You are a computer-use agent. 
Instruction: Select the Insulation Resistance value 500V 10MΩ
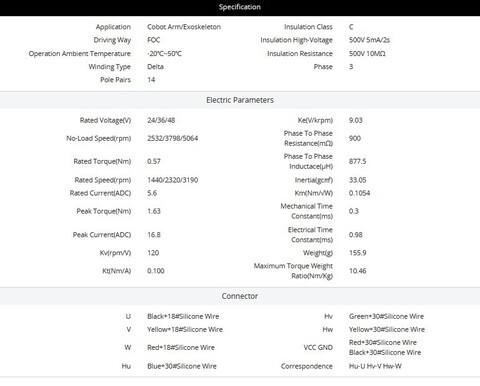click(x=367, y=54)
